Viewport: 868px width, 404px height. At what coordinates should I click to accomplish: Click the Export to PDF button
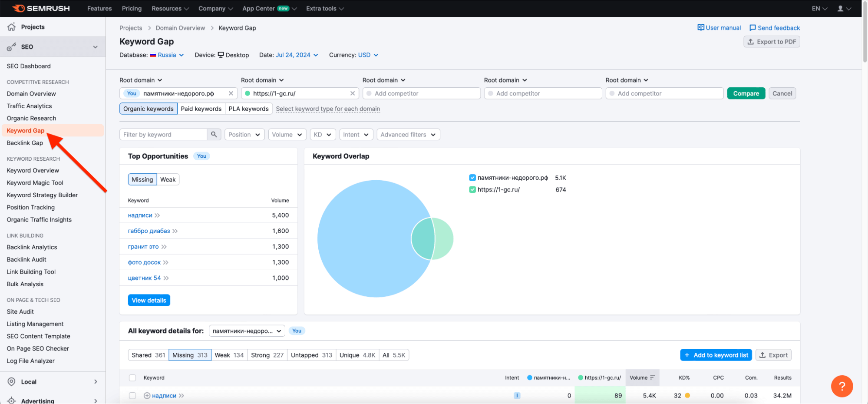pos(772,42)
